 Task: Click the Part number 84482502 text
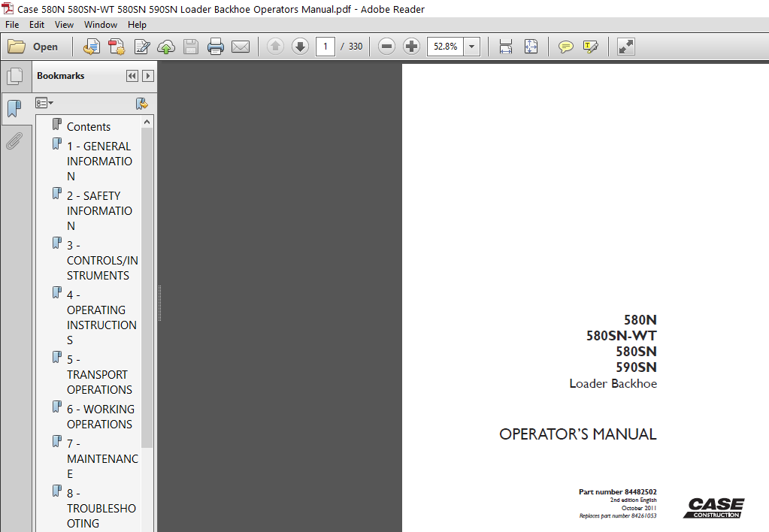point(617,491)
